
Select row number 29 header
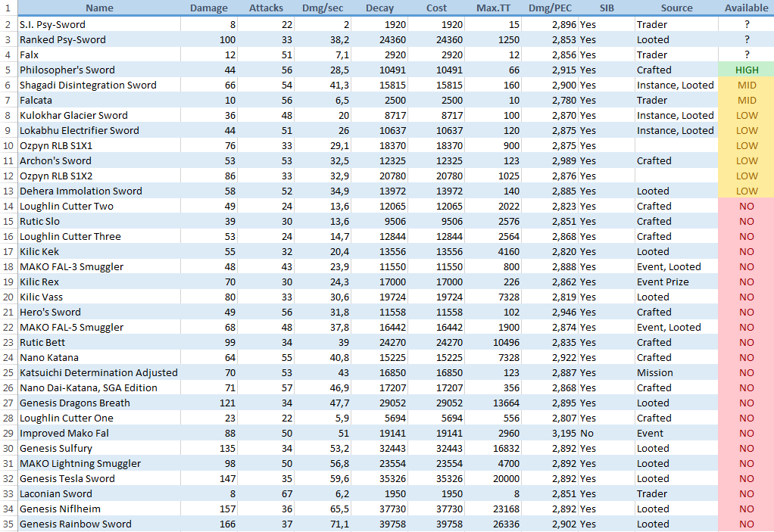tap(8, 433)
